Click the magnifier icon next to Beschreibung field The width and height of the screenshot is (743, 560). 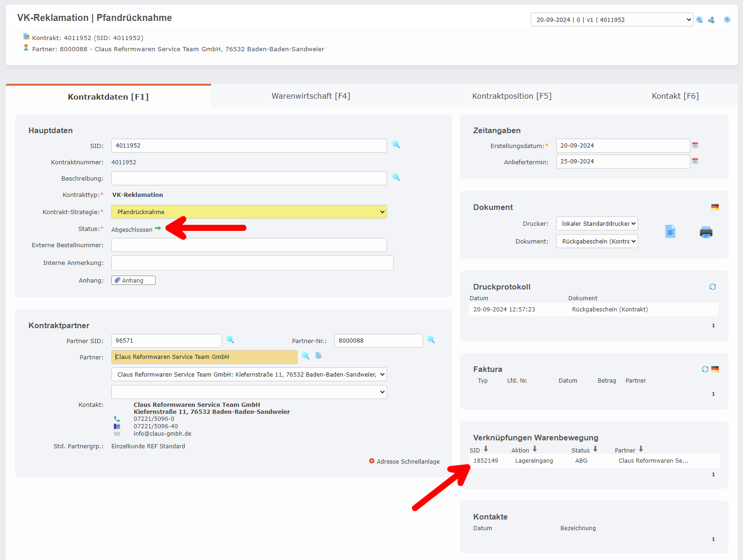[396, 177]
